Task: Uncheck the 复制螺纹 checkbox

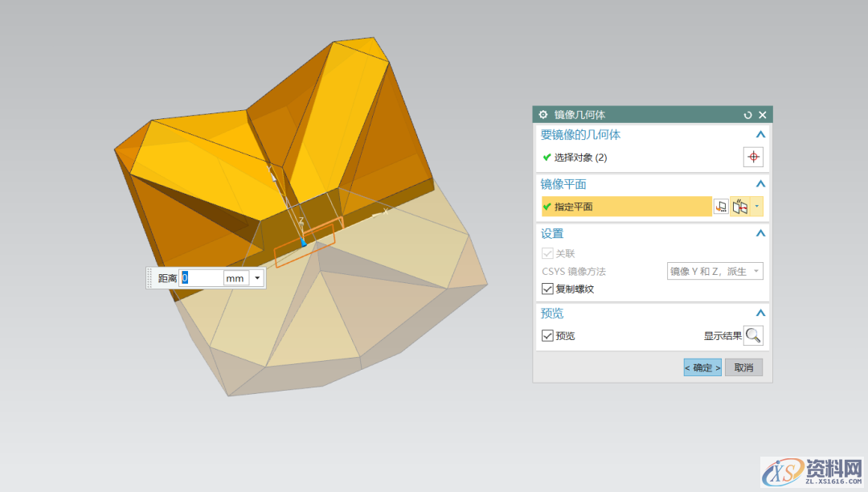Action: [x=547, y=289]
